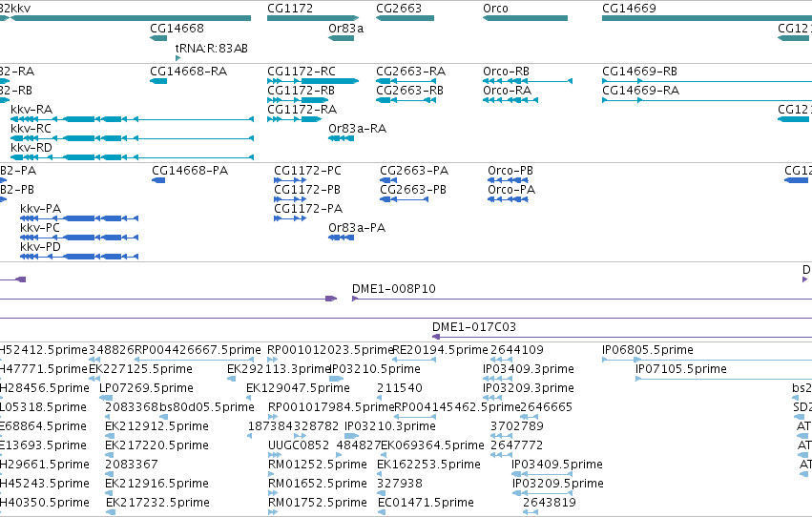Open EST EK227125.5prime

[141, 369]
